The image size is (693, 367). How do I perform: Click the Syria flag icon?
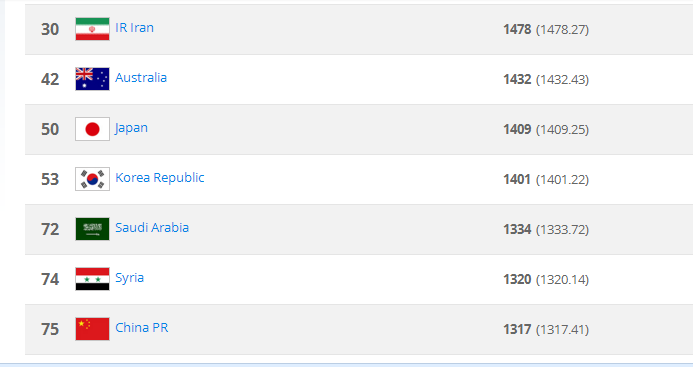point(92,279)
